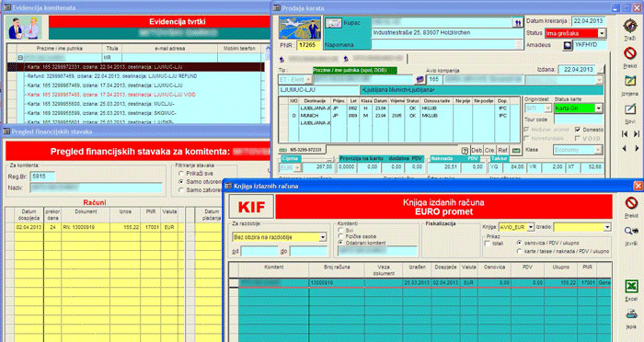Go to previous record in Prodaja karata
644x342 pixels.
click(625, 148)
